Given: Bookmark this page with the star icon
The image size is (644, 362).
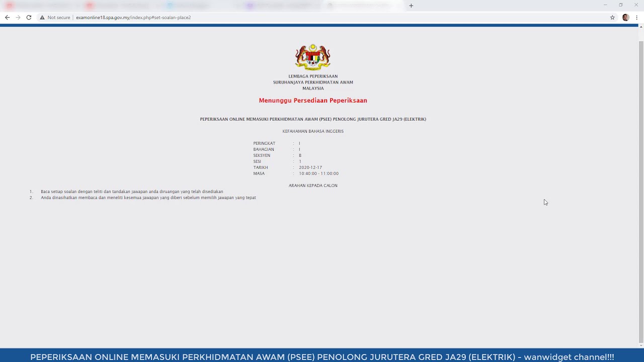Looking at the screenshot, I should (612, 18).
